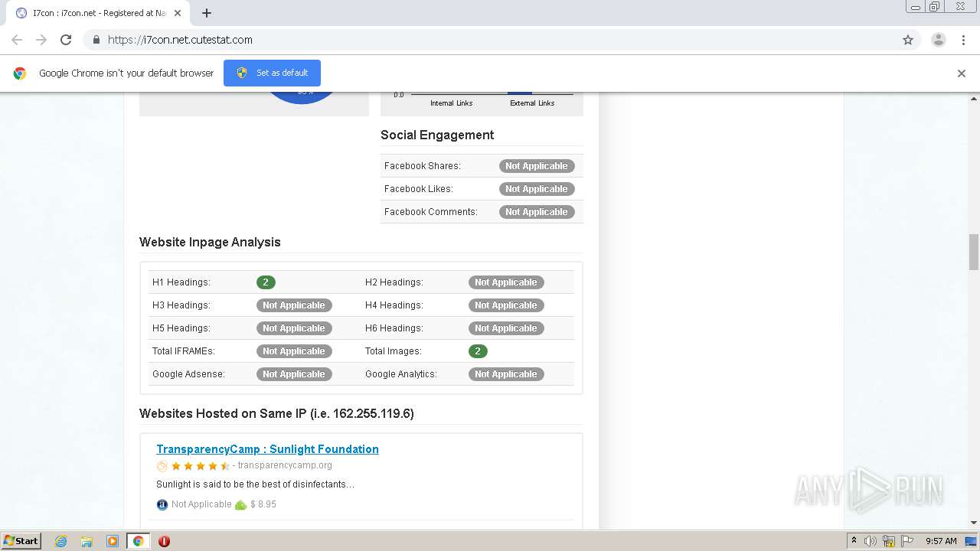Click the network tray icon
Screen dimensions: 980x551
pos(889,541)
